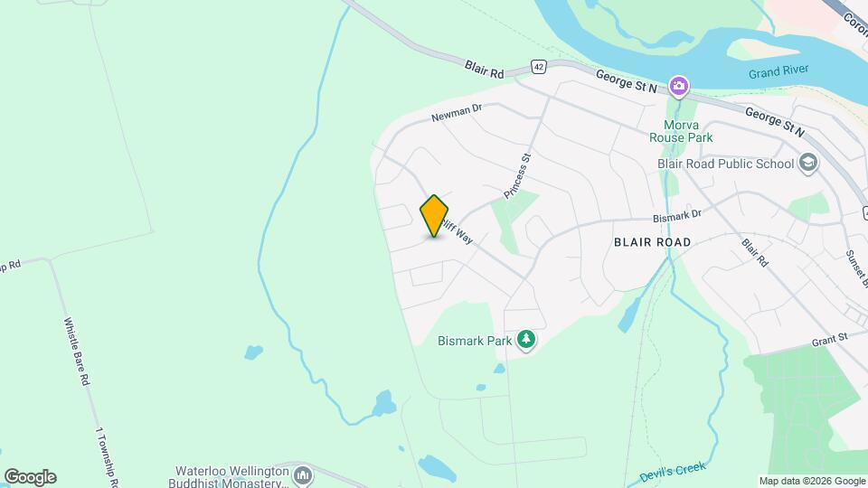Select the Bismark Dr street label
Screen dimensions: 868x488
pyautogui.click(x=677, y=216)
